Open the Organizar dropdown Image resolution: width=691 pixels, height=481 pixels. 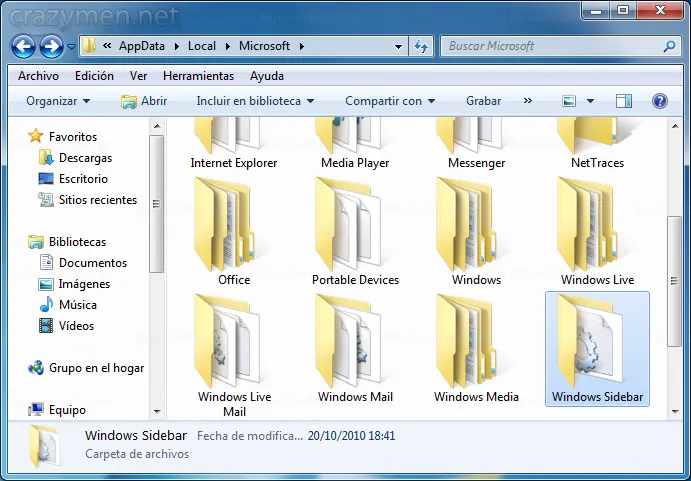point(58,101)
